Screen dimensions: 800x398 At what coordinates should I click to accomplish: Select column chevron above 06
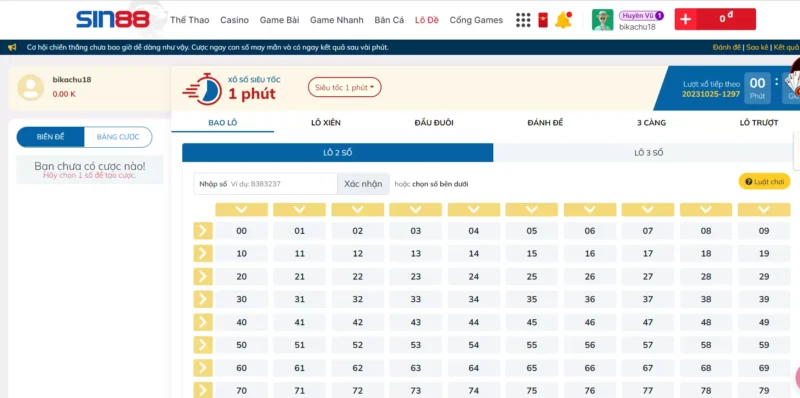(x=590, y=210)
